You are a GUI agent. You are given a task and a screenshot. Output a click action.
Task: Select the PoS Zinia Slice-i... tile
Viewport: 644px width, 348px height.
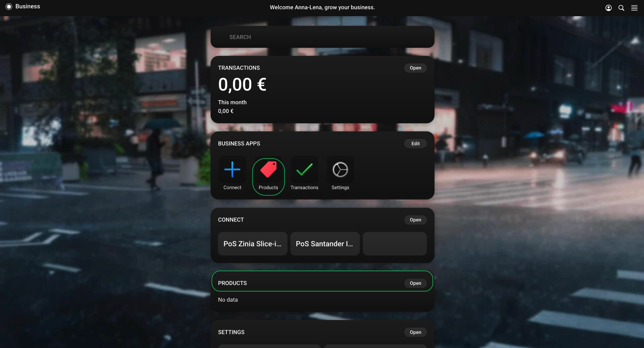coord(252,244)
